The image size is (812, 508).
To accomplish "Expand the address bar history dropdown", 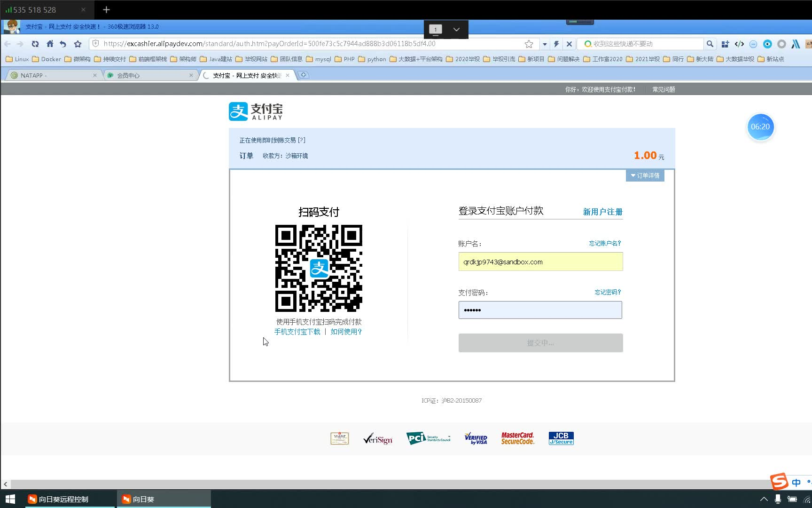I will point(545,44).
